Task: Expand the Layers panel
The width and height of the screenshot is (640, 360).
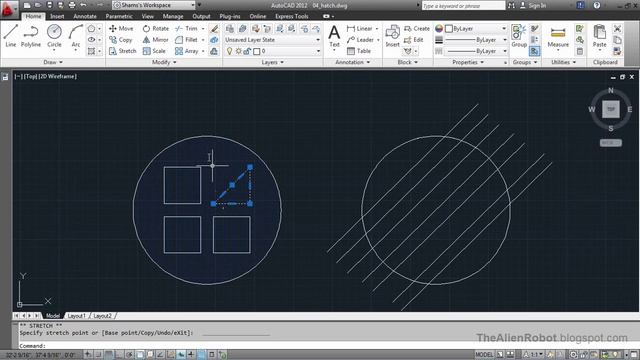Action: click(273, 62)
